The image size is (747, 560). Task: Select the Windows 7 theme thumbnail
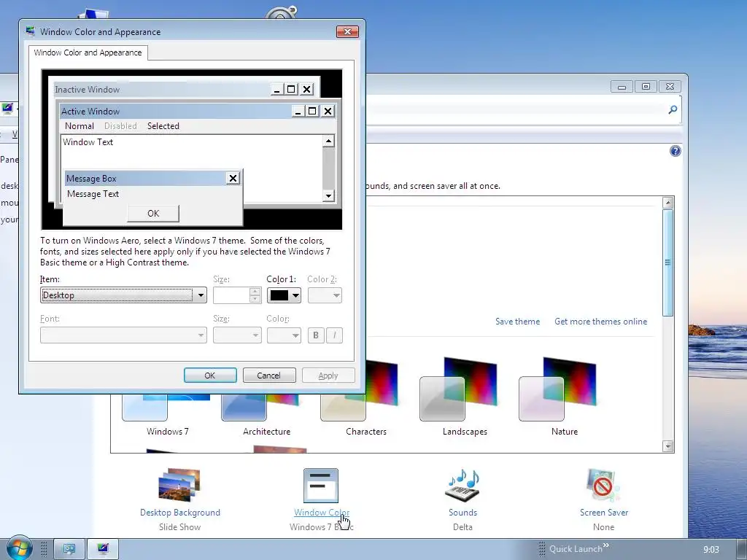[166, 407]
